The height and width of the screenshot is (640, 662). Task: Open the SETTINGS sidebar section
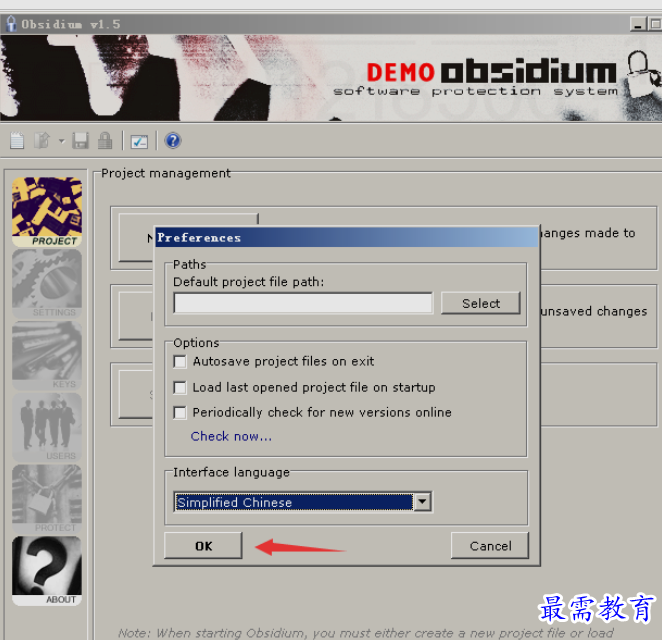47,284
